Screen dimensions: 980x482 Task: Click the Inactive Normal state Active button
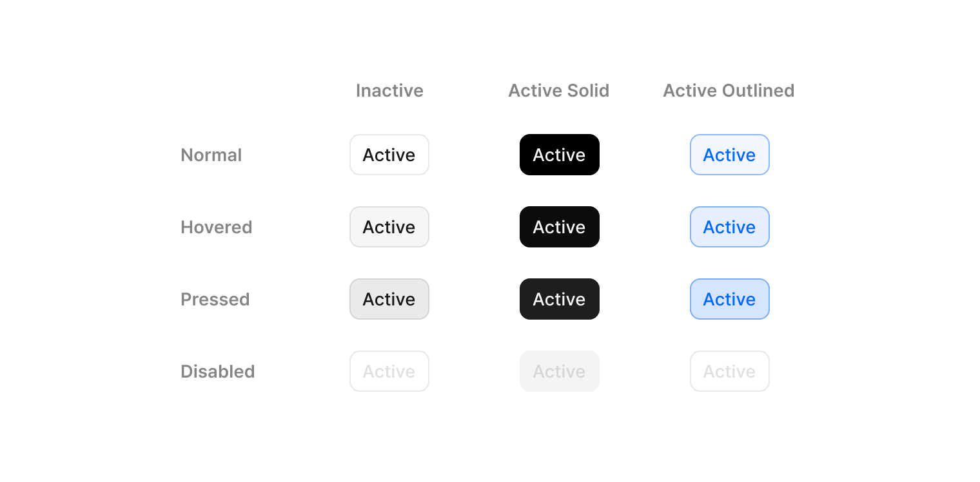[x=389, y=155]
